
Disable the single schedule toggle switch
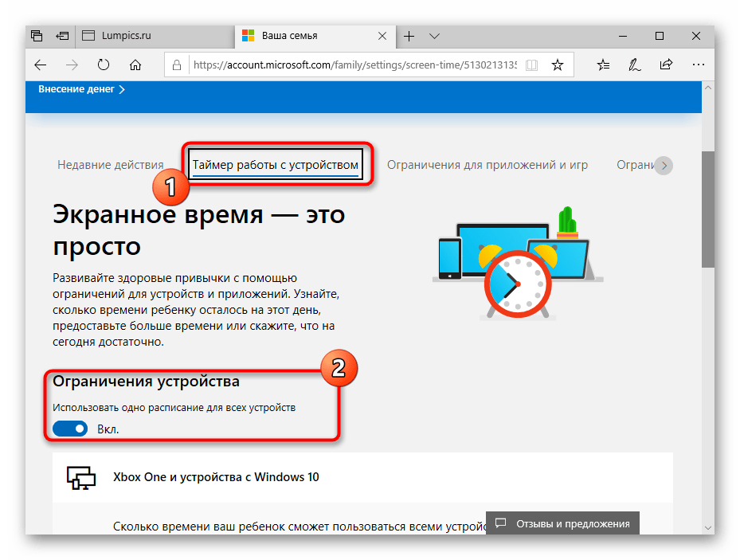pos(69,429)
